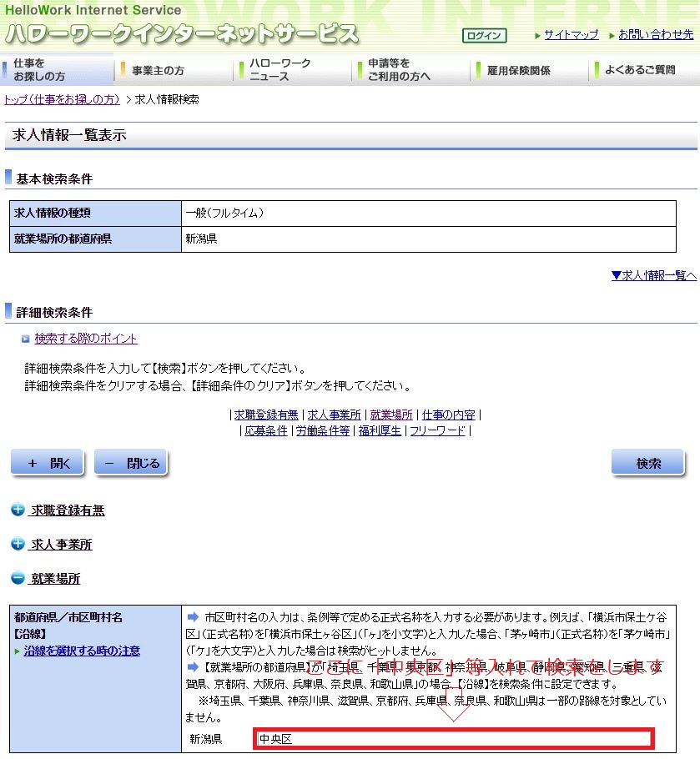The image size is (700, 759).
Task: Open the サイトマップ link
Action: click(x=572, y=35)
